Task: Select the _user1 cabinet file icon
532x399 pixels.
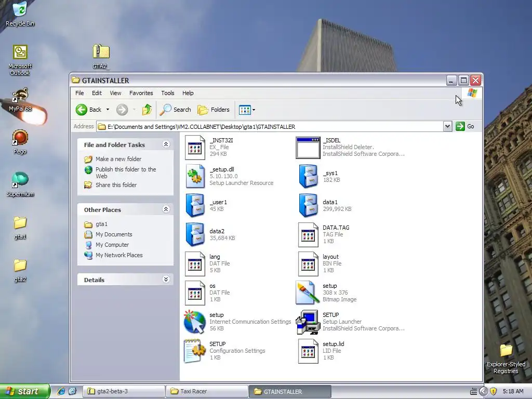Action: tap(195, 205)
